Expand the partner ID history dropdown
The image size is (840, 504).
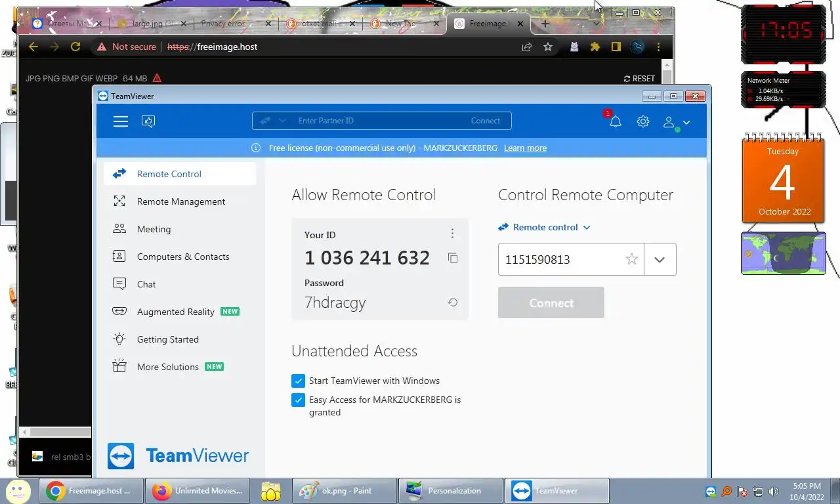coord(660,259)
